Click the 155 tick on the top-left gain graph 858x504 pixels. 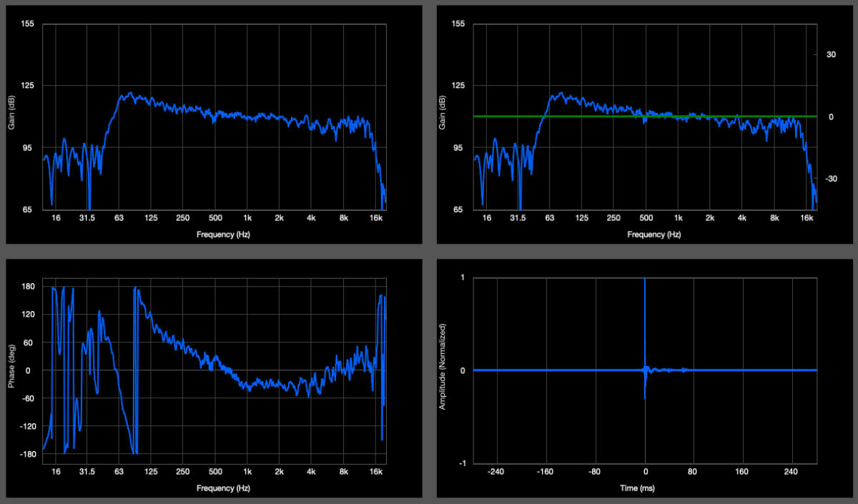pyautogui.click(x=29, y=24)
